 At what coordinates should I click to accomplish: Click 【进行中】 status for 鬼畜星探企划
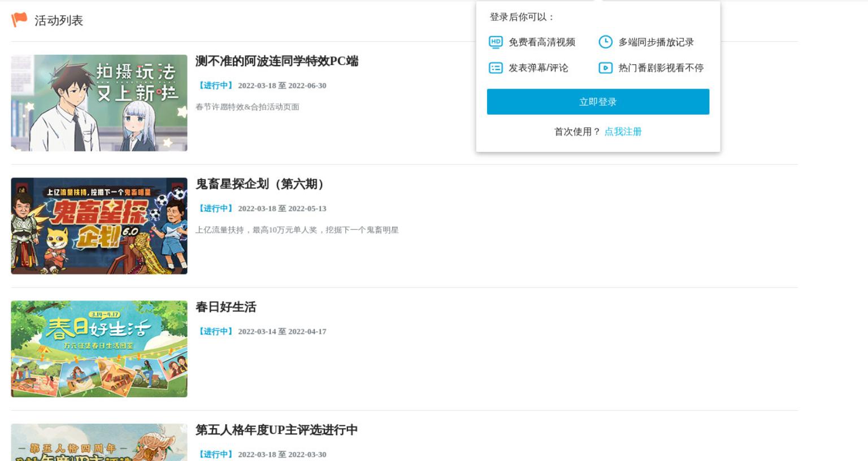[216, 208]
